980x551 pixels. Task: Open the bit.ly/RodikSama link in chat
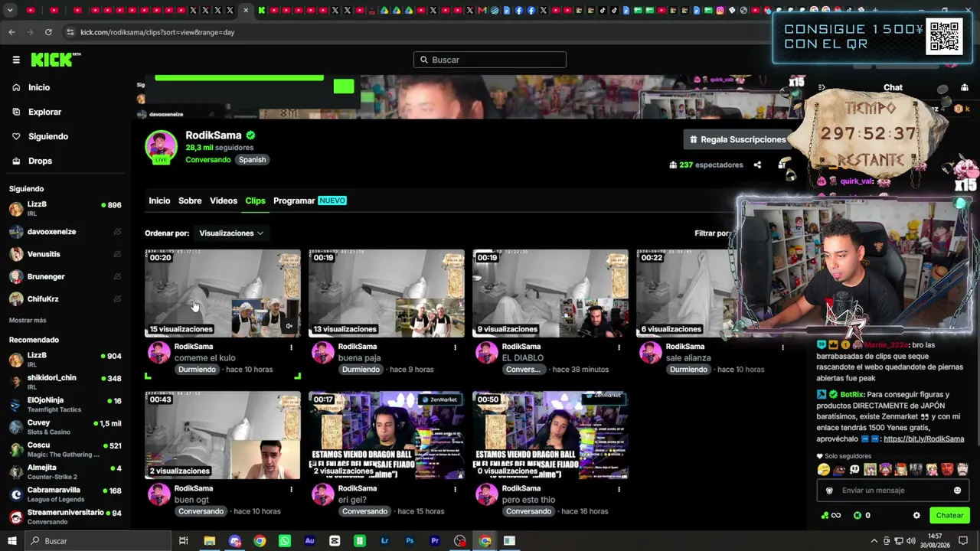tap(923, 439)
